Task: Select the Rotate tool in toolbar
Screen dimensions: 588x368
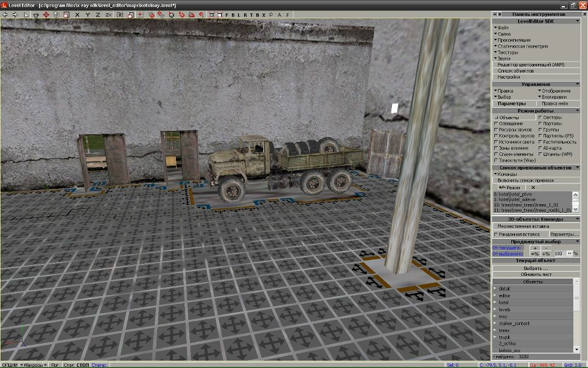Action: pos(56,14)
